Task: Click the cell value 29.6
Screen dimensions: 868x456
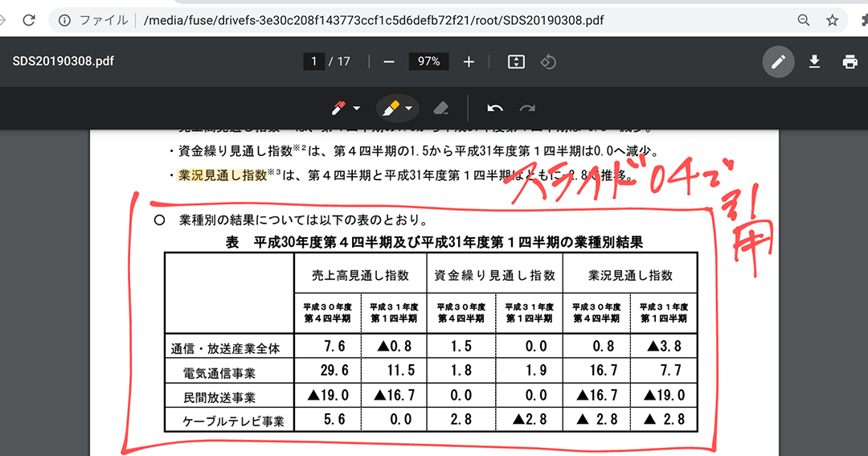Action: 334,370
